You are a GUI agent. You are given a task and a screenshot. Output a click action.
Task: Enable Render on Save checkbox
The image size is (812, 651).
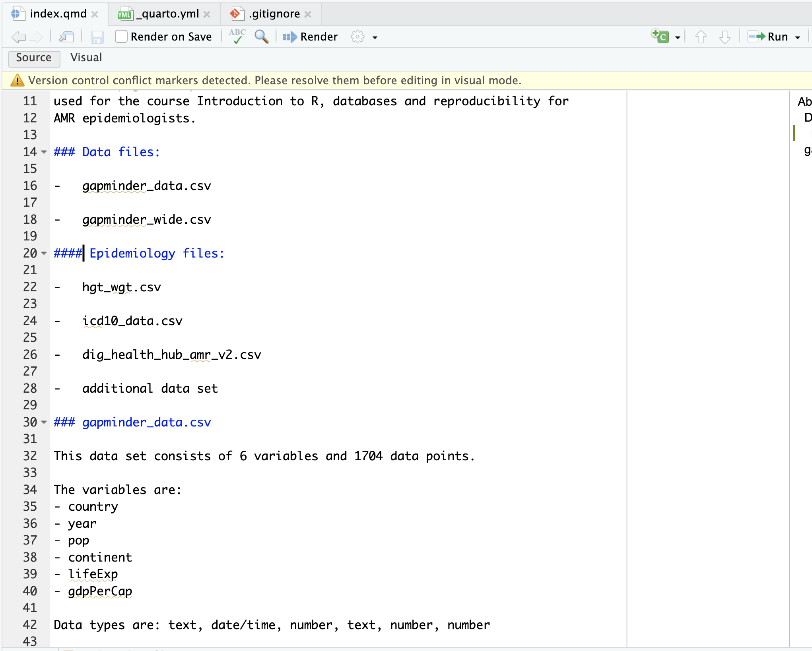[121, 37]
